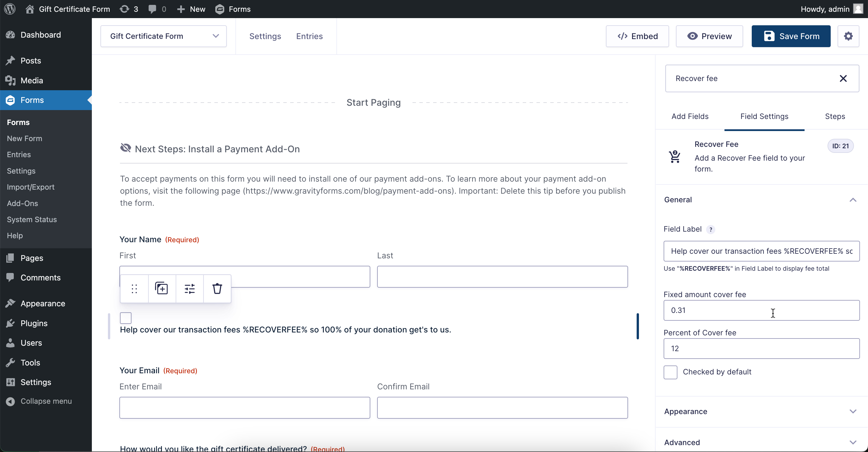
Task: Clear the Recover fee search with the X
Action: [843, 78]
